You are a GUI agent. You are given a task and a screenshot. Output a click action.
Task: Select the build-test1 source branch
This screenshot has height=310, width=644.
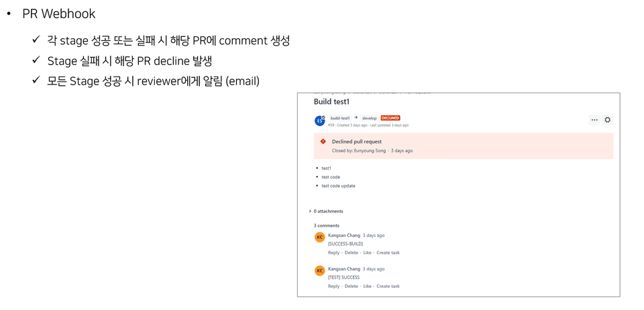(x=340, y=118)
